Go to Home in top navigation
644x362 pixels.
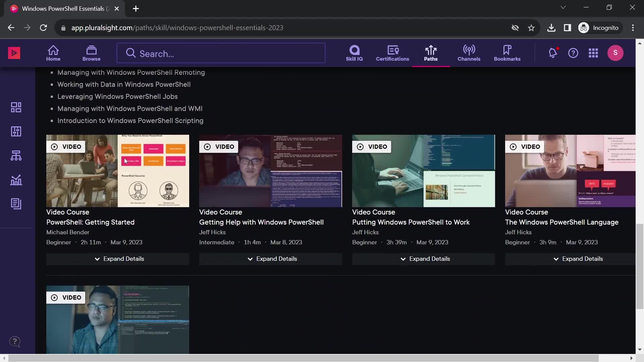53,53
